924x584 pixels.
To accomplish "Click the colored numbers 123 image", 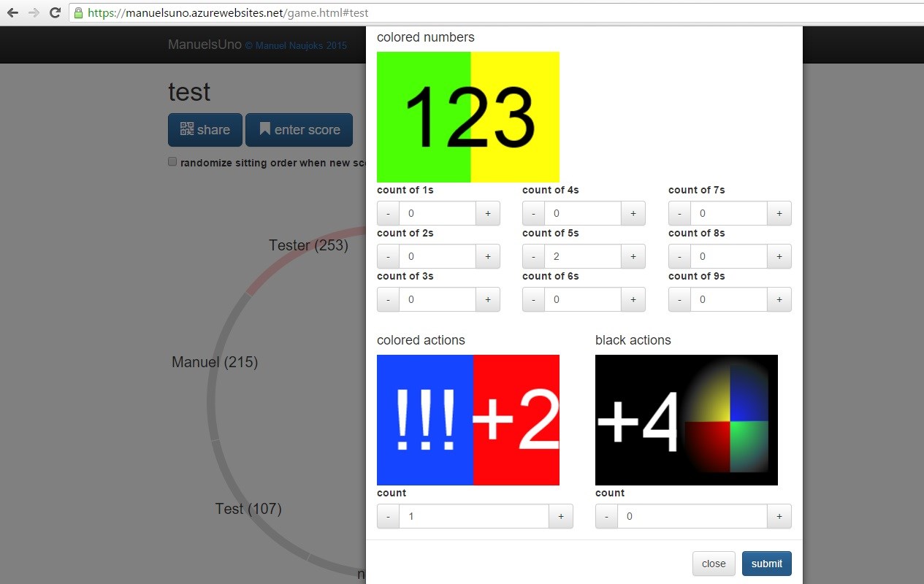I will pos(467,117).
